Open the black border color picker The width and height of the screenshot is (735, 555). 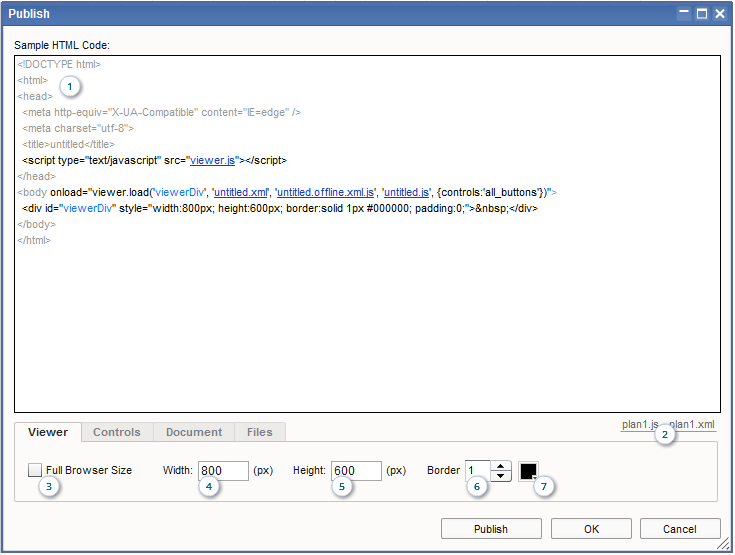point(528,471)
